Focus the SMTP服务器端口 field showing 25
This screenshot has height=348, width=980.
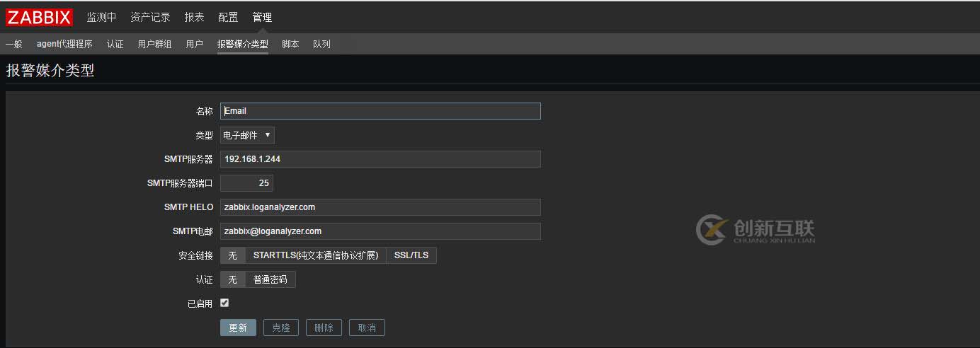pyautogui.click(x=246, y=183)
